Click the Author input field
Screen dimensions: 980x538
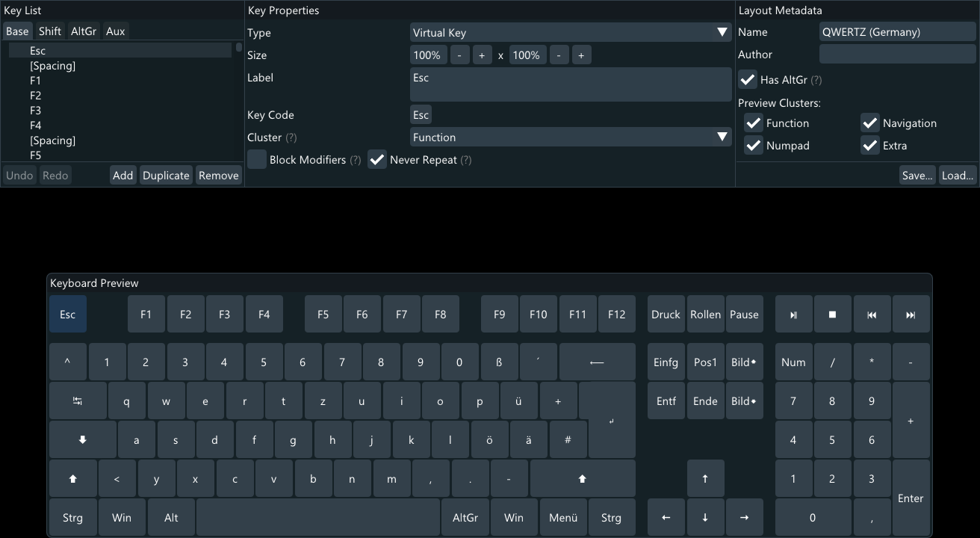pos(896,53)
